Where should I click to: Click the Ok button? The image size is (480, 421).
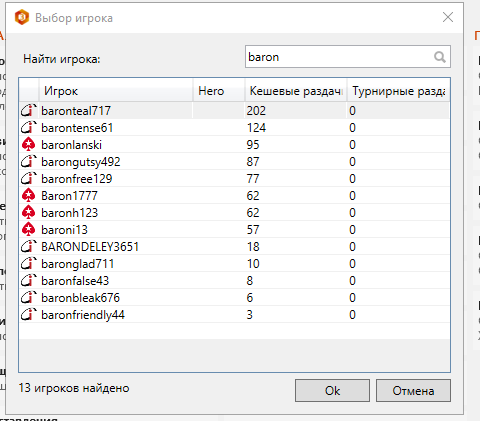[x=332, y=390]
